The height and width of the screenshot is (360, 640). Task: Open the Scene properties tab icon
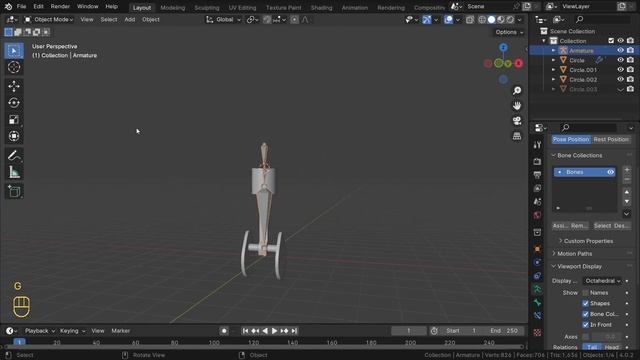[537, 202]
